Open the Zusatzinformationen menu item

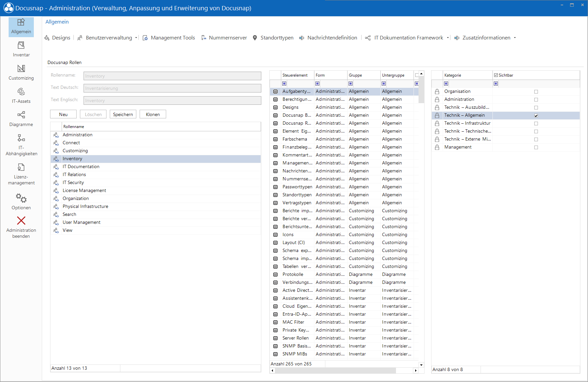[486, 38]
